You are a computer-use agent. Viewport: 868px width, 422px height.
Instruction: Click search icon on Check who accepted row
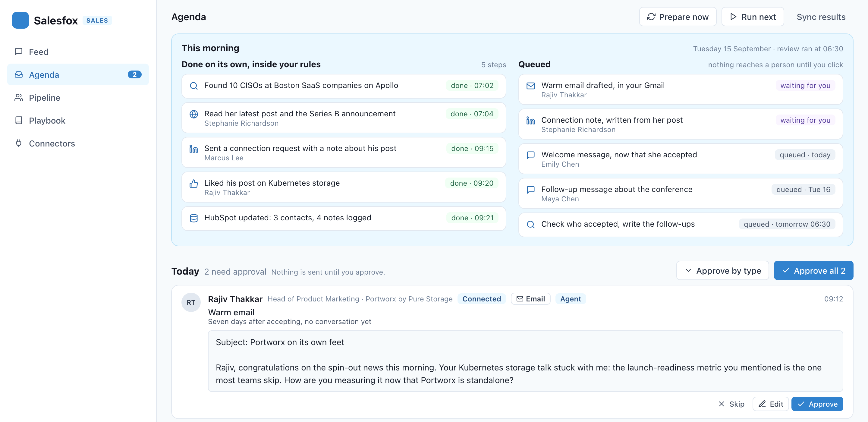531,225
